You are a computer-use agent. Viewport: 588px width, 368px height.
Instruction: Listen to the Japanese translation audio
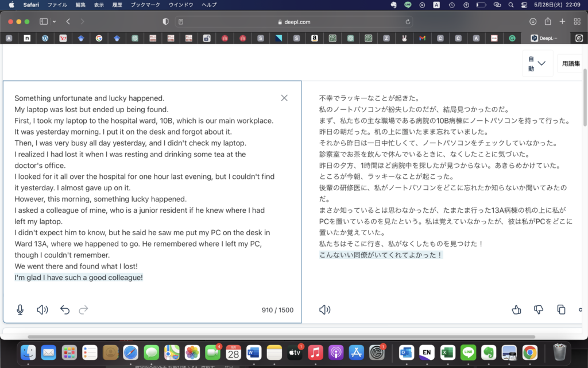click(324, 310)
